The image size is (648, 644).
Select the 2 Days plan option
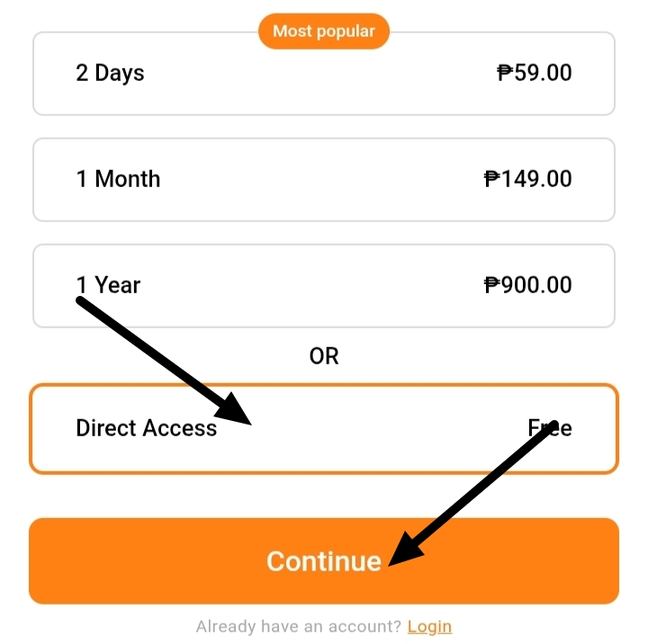(x=324, y=74)
